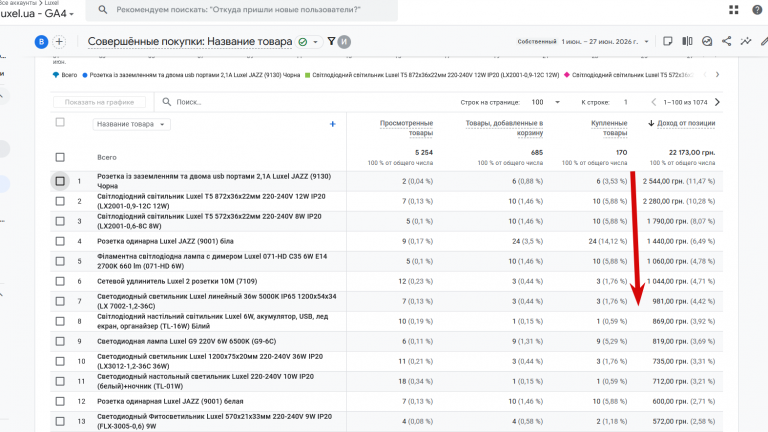The width and height of the screenshot is (768, 432).
Task: Tick the Всего row checkbox
Action: (x=60, y=157)
